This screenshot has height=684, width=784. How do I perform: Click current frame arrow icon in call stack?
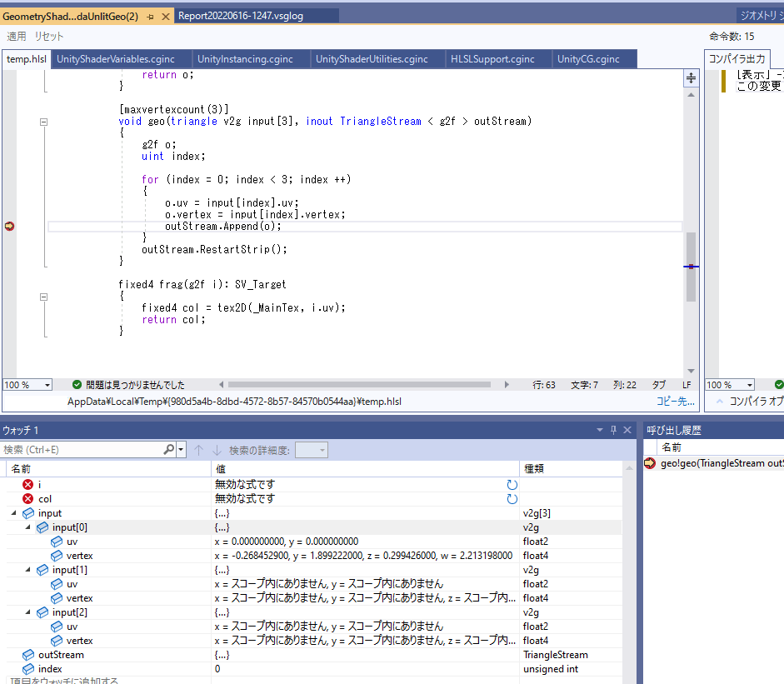(650, 463)
